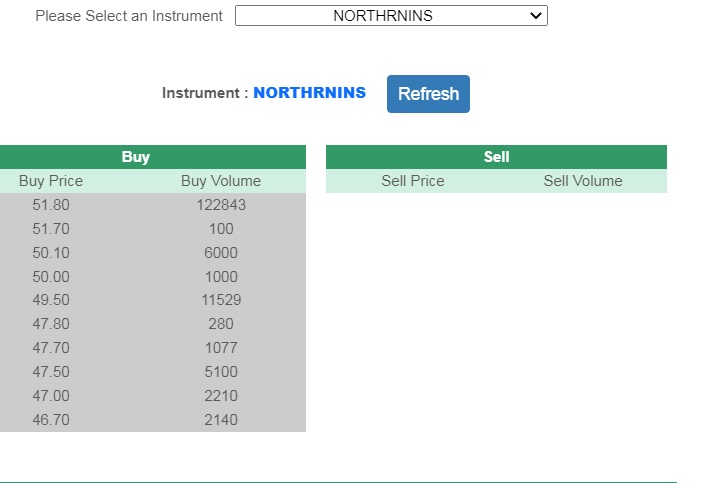Click the 51.70 buy price row

[51, 229]
